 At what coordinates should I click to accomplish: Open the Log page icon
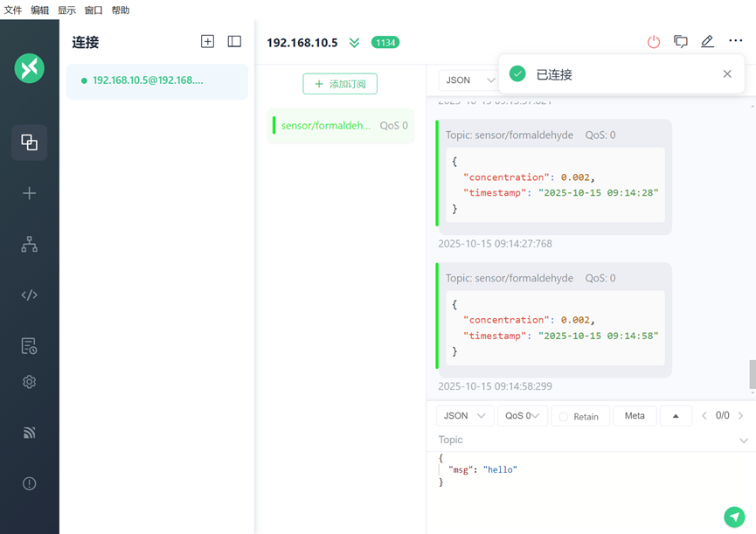click(29, 346)
